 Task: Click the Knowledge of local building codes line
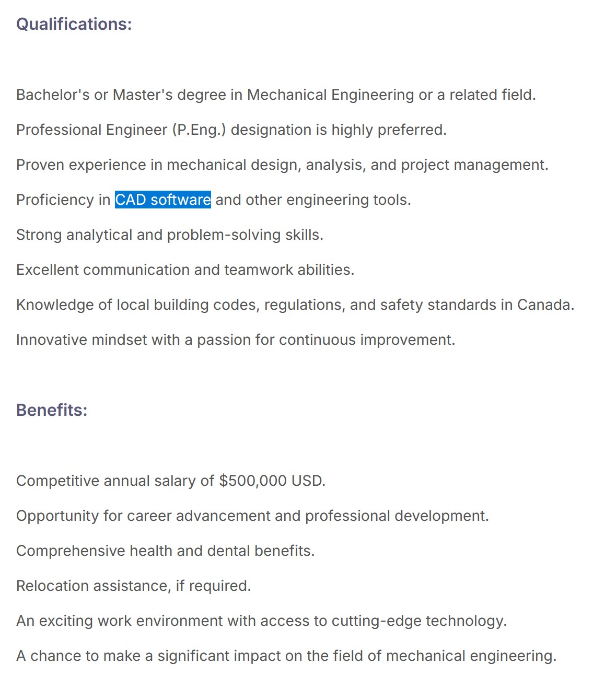(x=295, y=305)
